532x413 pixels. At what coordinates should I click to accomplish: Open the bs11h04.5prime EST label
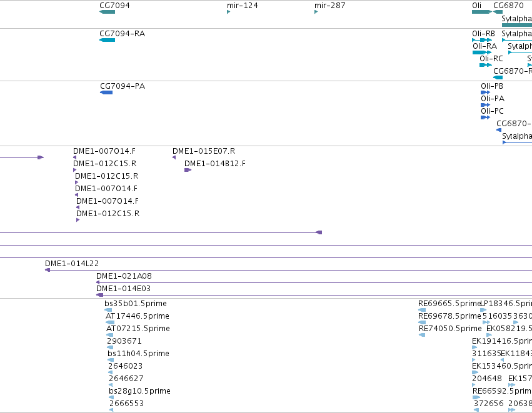[138, 354]
